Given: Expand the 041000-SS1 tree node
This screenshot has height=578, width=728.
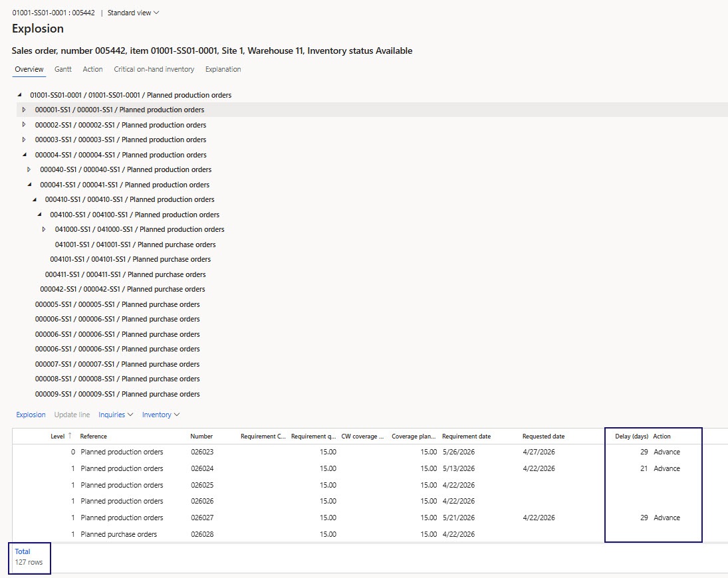Looking at the screenshot, I should (x=44, y=229).
